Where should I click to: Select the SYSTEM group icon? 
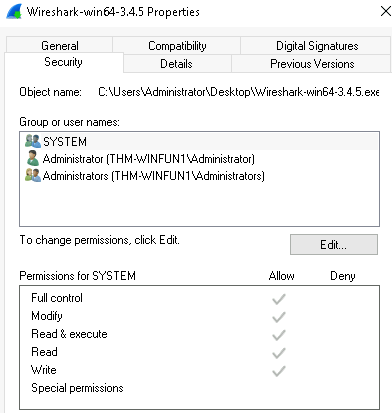tap(33, 141)
